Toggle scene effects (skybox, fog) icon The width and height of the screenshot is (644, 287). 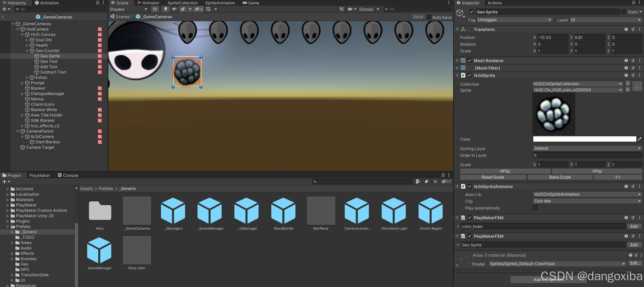pos(183,9)
